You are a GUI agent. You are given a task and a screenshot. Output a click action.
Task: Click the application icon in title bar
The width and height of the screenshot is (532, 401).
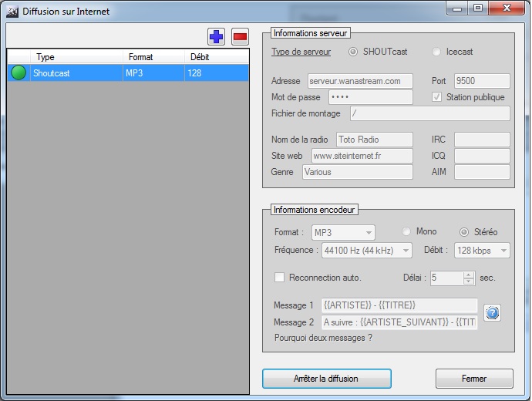(x=12, y=12)
